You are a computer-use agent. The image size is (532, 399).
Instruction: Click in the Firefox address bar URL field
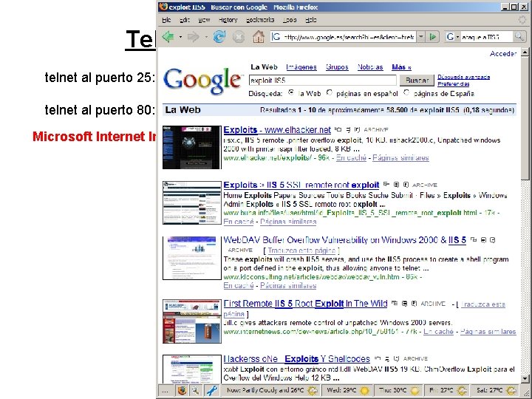349,37
